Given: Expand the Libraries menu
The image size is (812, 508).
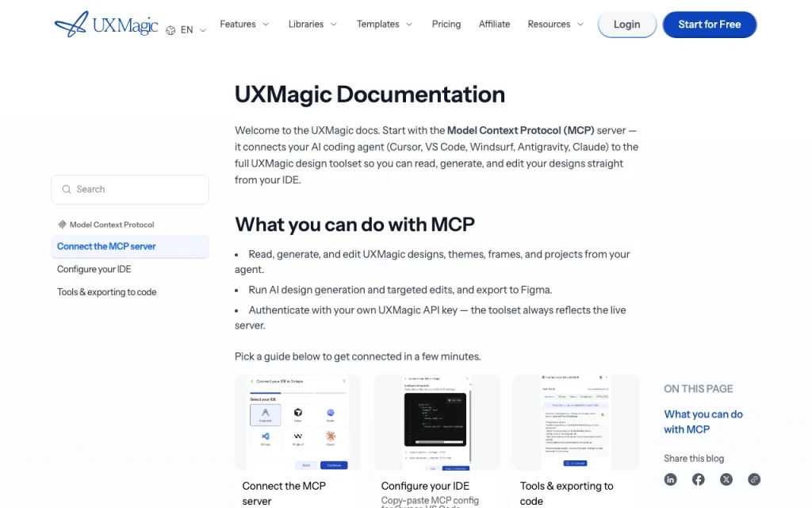Looking at the screenshot, I should point(312,25).
